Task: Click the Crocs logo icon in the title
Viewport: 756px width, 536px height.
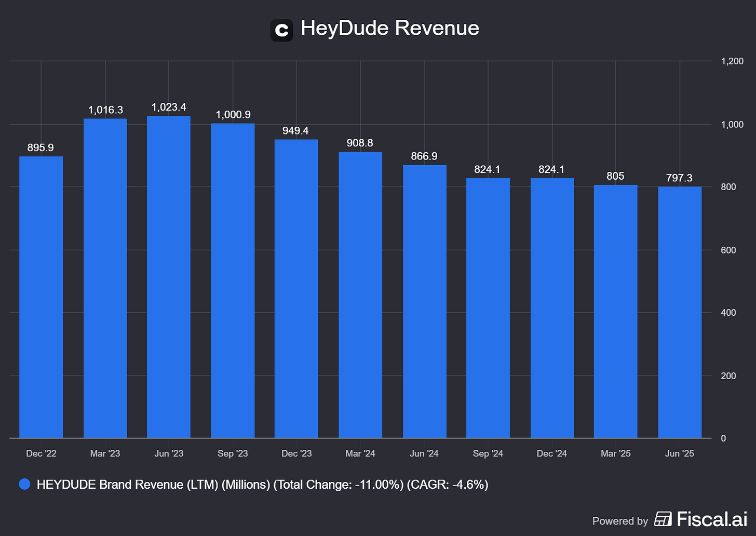Action: 281,30
